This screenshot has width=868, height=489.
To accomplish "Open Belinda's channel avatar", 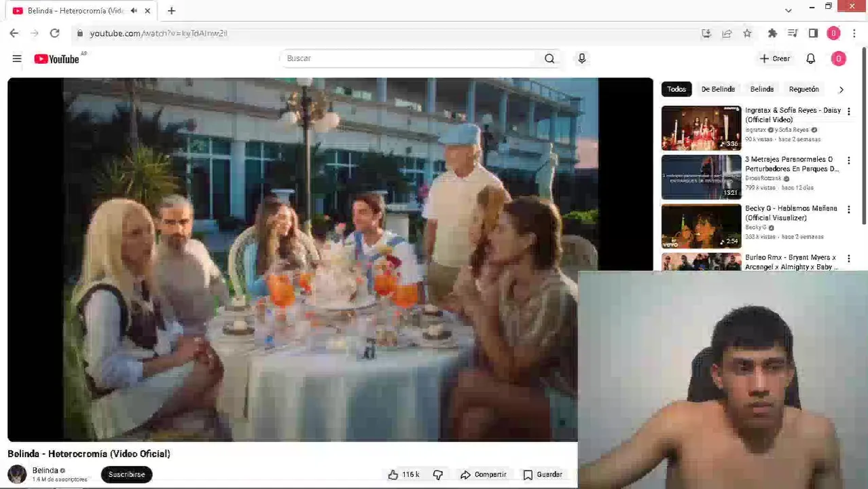I will click(17, 474).
